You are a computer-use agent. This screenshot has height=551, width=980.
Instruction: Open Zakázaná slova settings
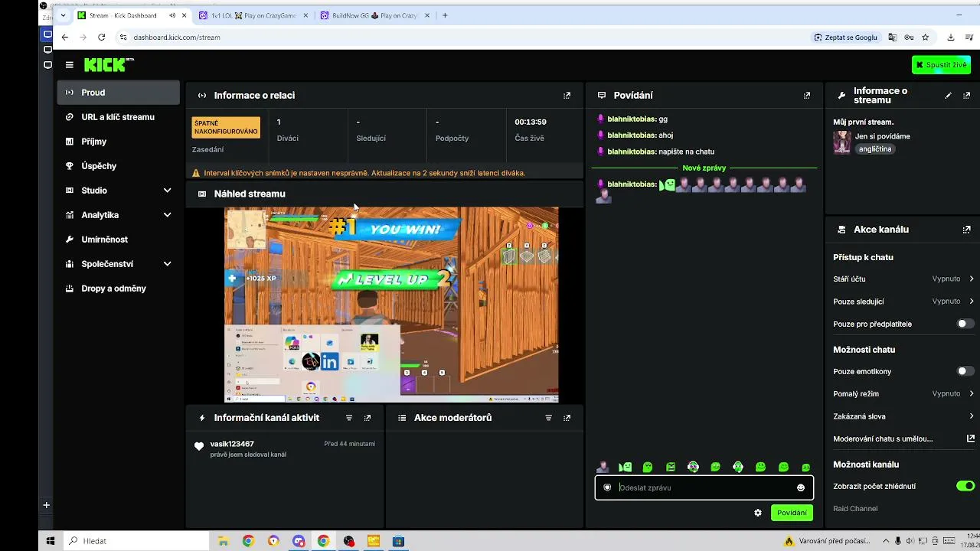coord(903,416)
